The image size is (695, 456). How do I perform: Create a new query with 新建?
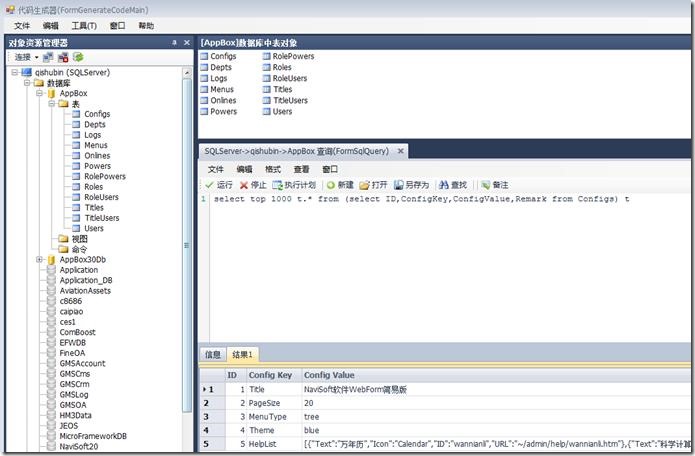coord(340,185)
